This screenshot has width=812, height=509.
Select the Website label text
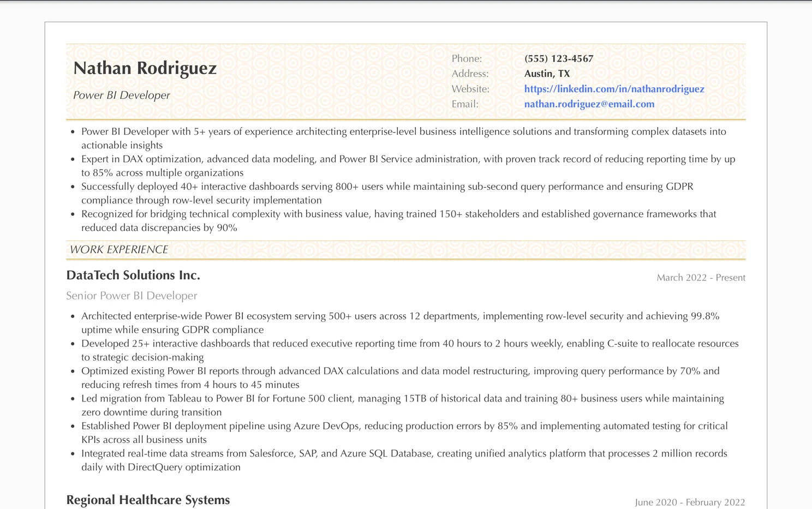[470, 88]
